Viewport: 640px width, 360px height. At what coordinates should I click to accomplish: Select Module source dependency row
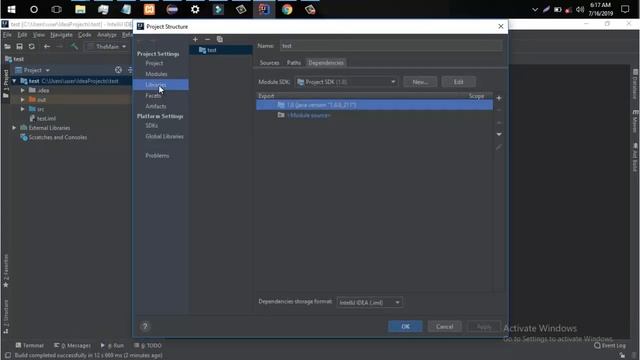(374, 116)
